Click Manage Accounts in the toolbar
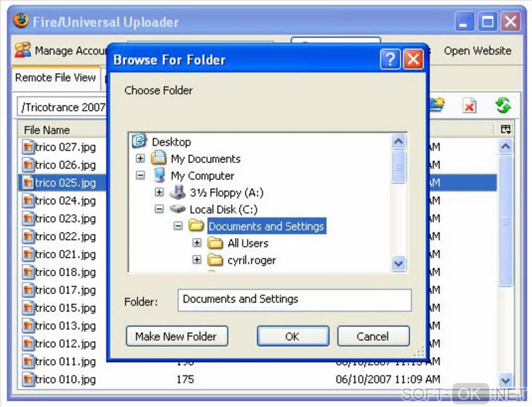532x407 pixels. pyautogui.click(x=61, y=51)
